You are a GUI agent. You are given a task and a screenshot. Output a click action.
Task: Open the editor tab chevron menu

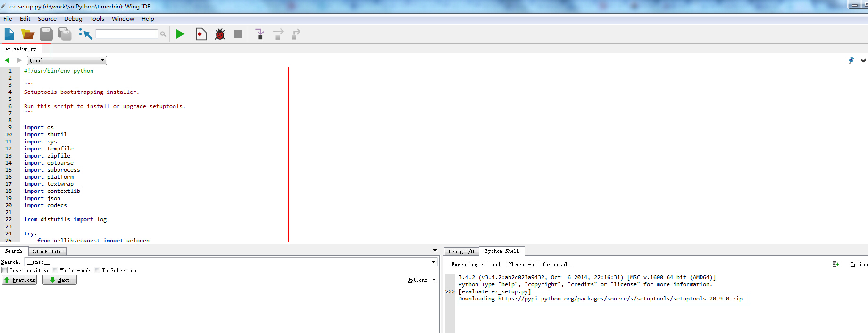point(863,60)
